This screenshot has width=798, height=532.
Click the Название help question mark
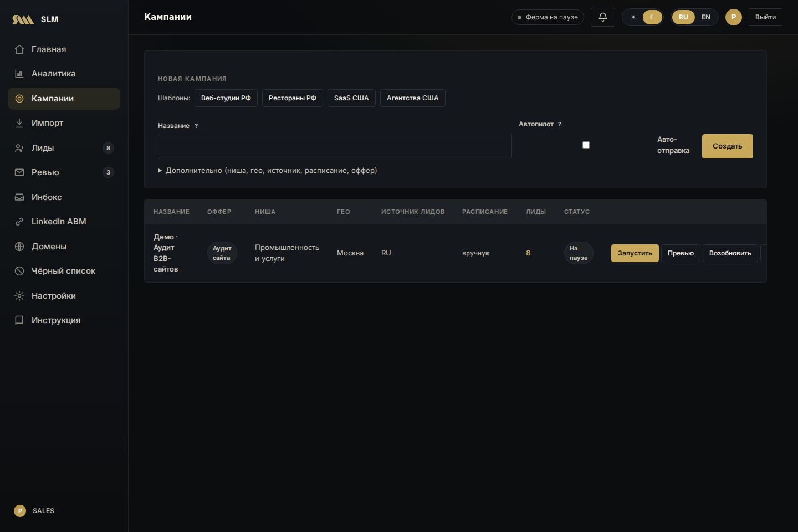tap(196, 126)
